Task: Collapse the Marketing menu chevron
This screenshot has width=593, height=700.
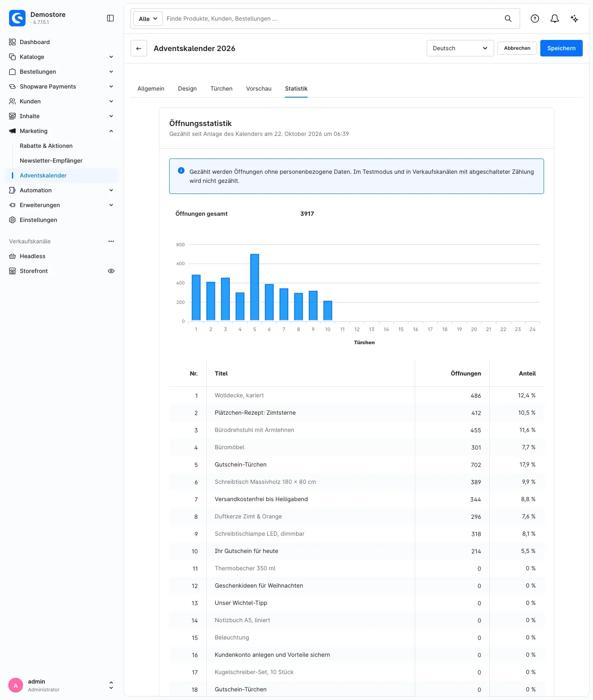Action: [x=111, y=131]
